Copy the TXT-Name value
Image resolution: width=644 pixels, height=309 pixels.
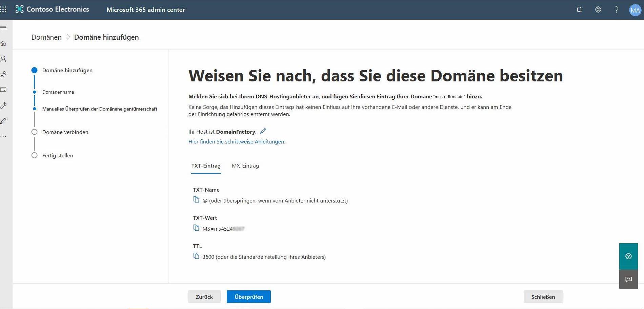point(196,200)
